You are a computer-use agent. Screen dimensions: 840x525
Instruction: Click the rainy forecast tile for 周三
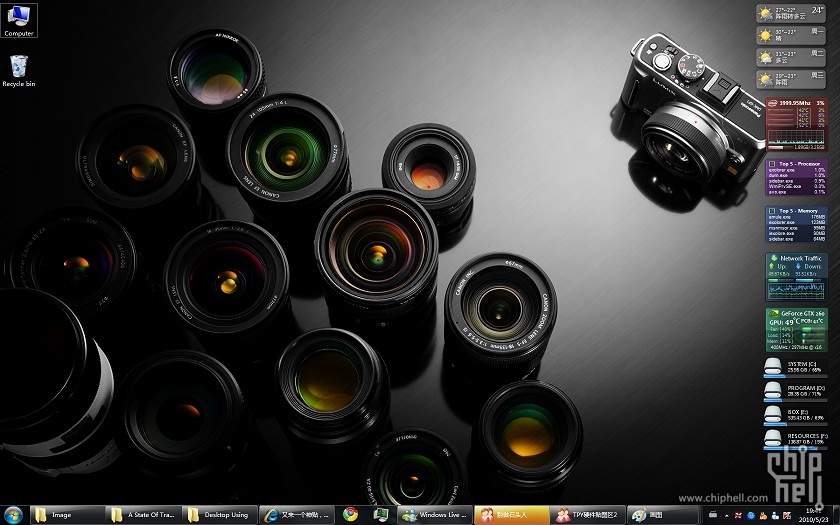tap(791, 79)
